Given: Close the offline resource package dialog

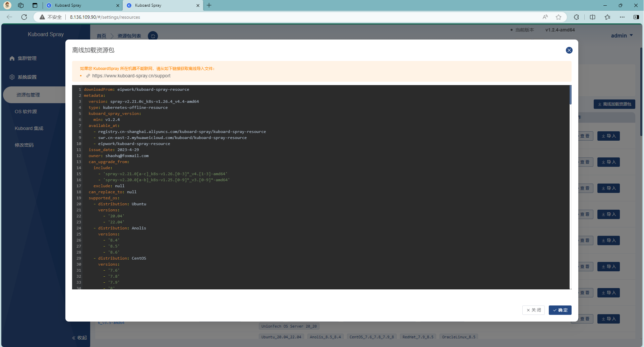Looking at the screenshot, I should pos(569,50).
